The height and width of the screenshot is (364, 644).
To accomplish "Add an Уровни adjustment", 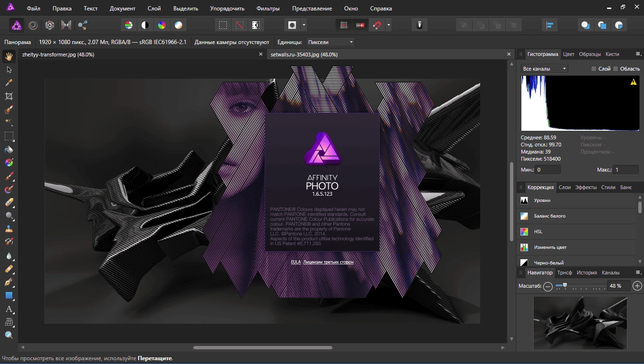I will pyautogui.click(x=577, y=200).
